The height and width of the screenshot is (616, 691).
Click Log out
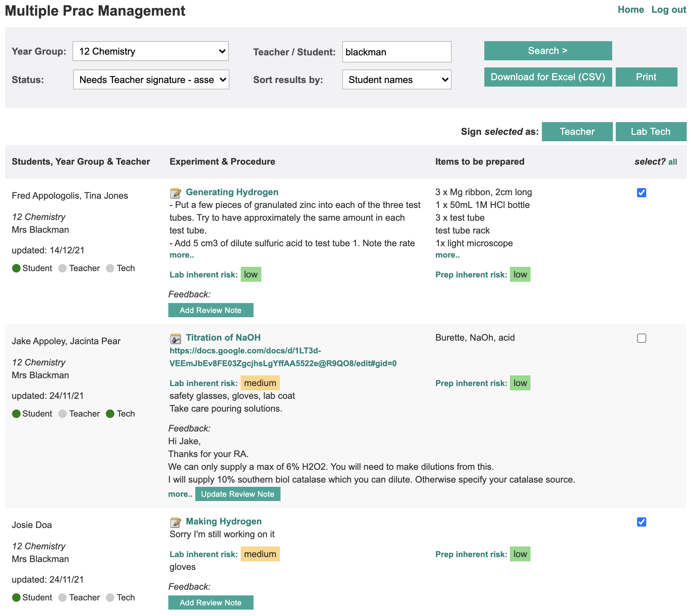(x=669, y=10)
